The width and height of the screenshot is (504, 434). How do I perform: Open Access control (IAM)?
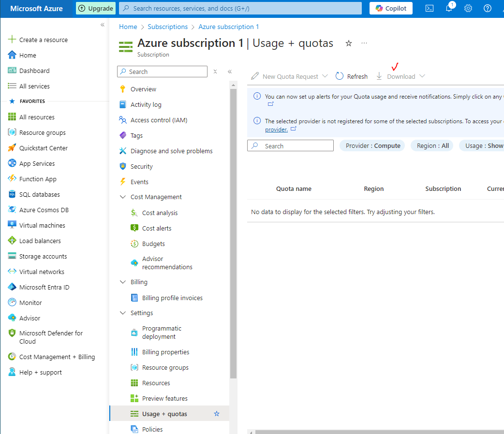coord(159,120)
